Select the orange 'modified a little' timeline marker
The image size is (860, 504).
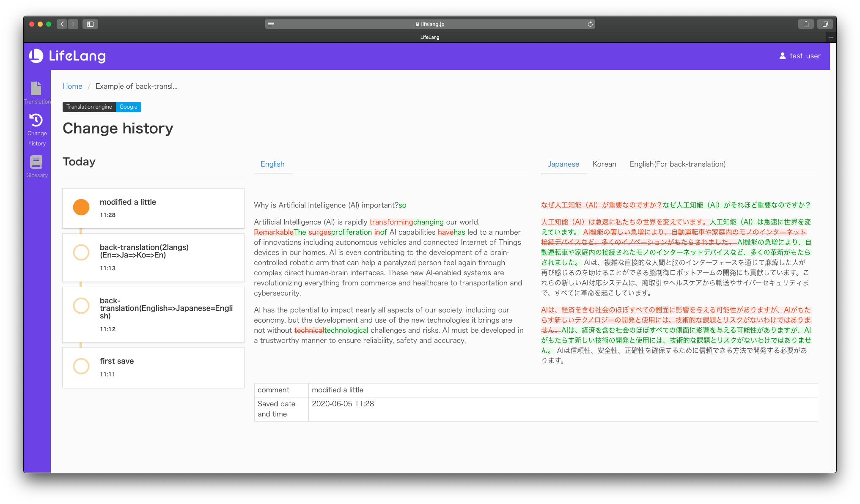[81, 207]
